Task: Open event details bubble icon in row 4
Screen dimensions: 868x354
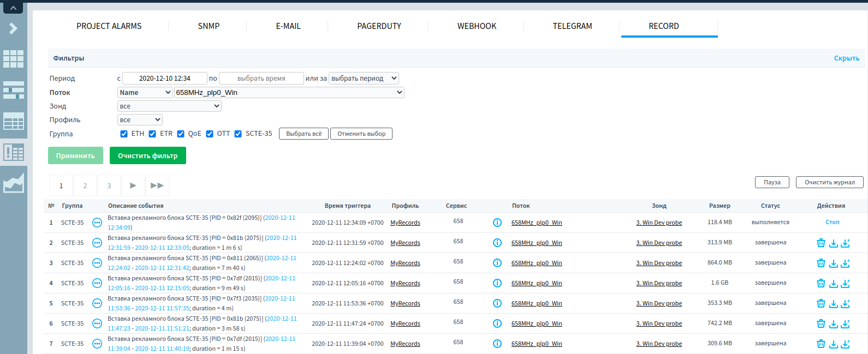Action: [x=97, y=283]
